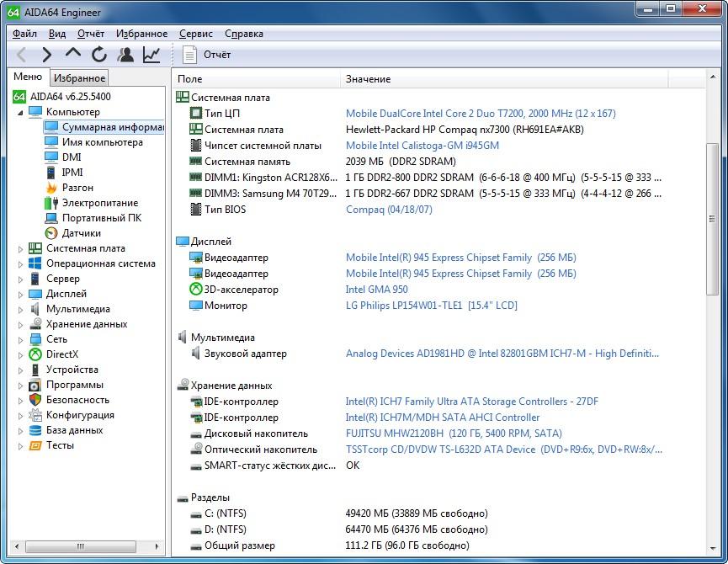The image size is (728, 564).
Task: Open the user profile toolbar icon
Action: [x=125, y=55]
